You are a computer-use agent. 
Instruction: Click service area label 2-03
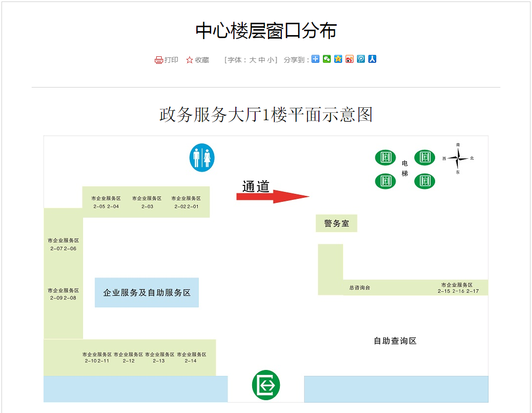point(147,202)
